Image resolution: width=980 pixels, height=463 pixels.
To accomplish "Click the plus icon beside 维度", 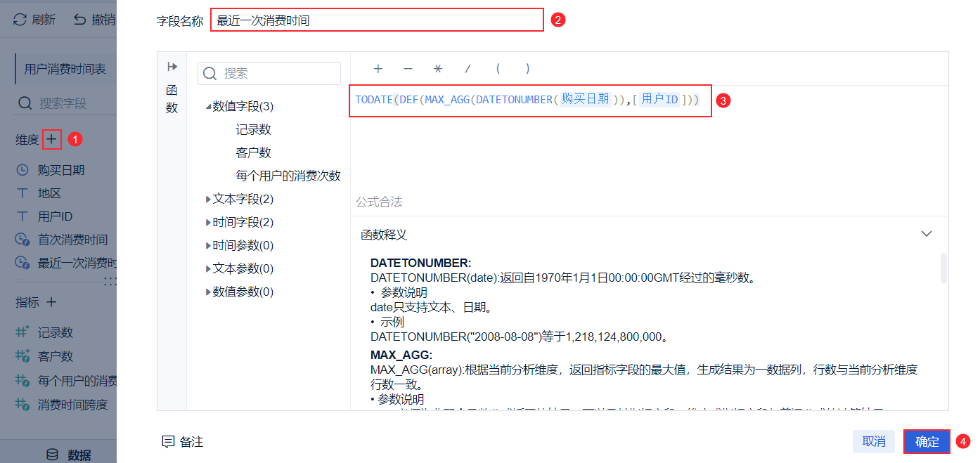I will tap(51, 139).
